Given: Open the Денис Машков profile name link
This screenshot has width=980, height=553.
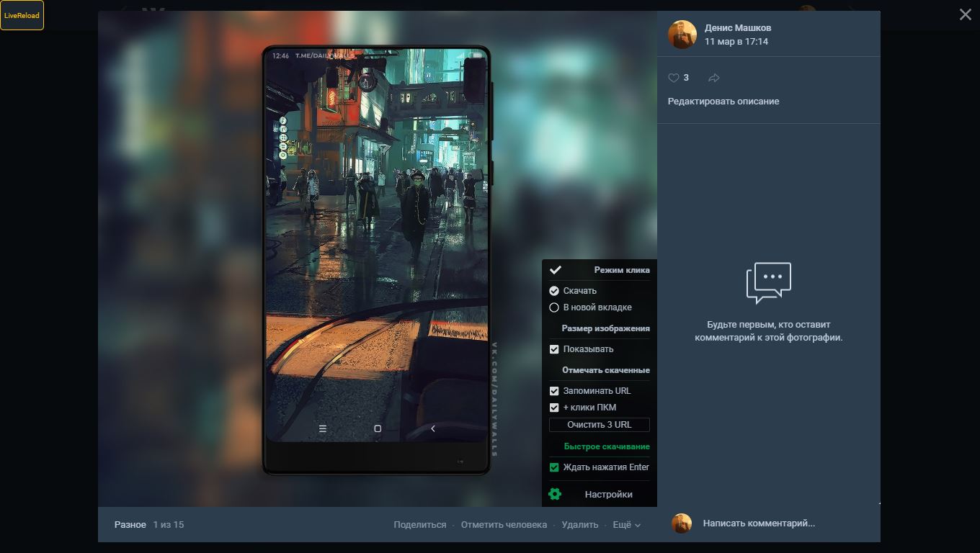Looking at the screenshot, I should [738, 27].
